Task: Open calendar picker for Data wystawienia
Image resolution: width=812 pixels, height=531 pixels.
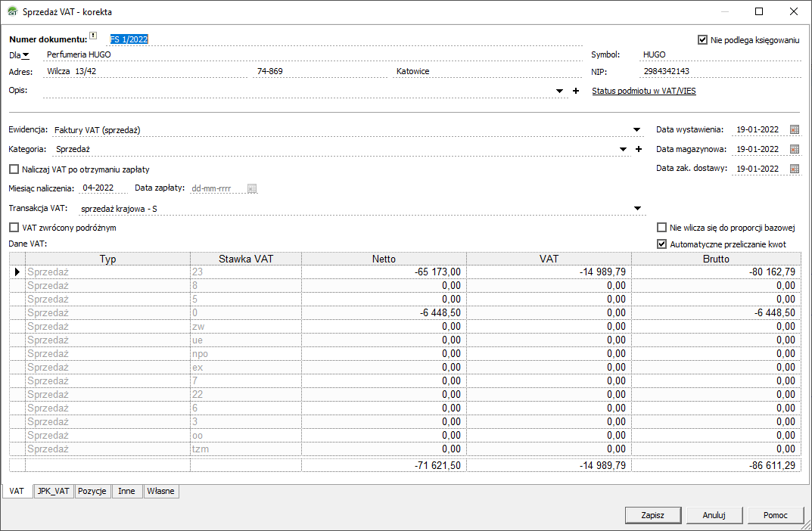Action: click(x=794, y=129)
